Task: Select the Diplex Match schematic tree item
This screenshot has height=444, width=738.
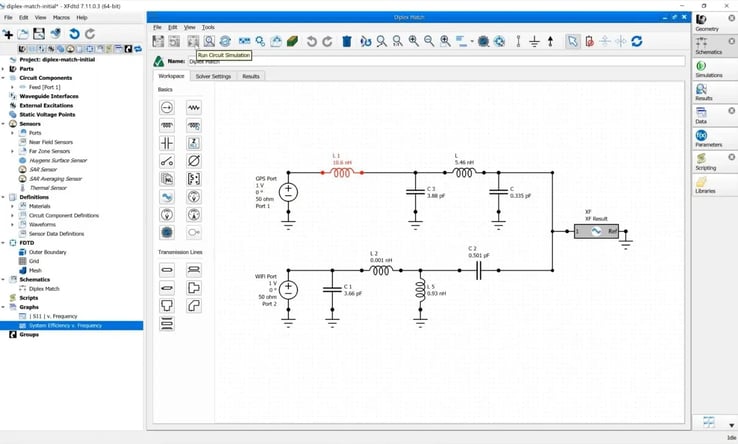Action: (x=44, y=288)
